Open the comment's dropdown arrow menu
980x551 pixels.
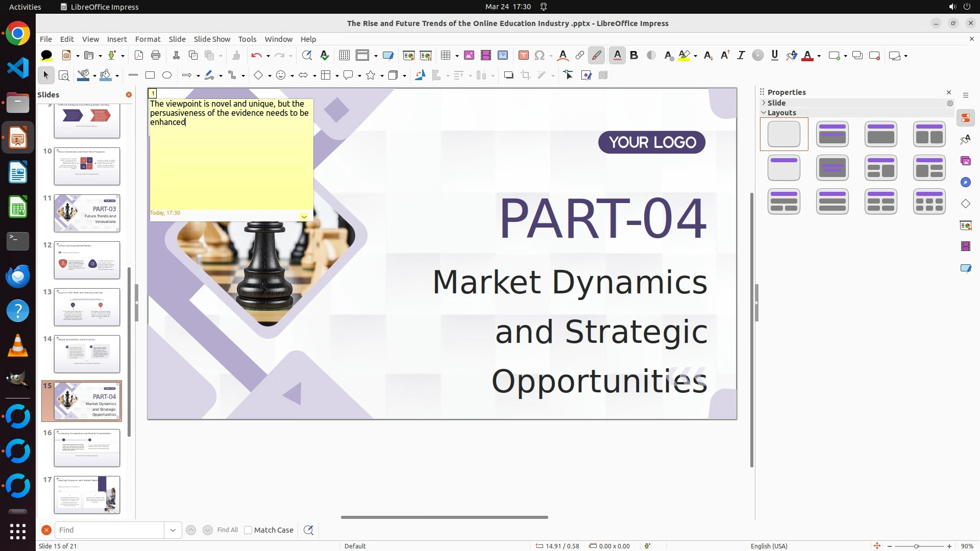tap(304, 217)
